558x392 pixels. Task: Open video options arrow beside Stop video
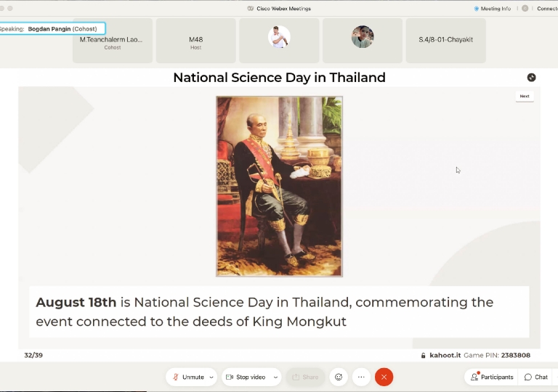pyautogui.click(x=275, y=377)
